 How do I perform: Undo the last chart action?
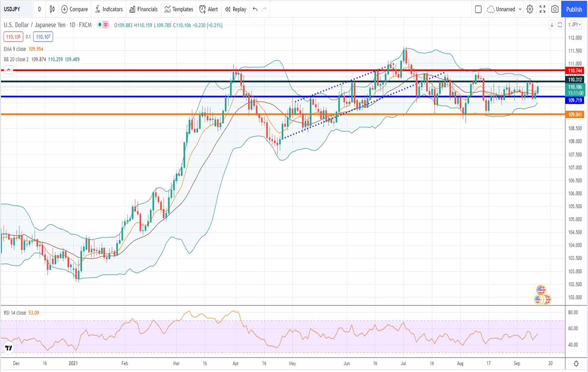255,9
